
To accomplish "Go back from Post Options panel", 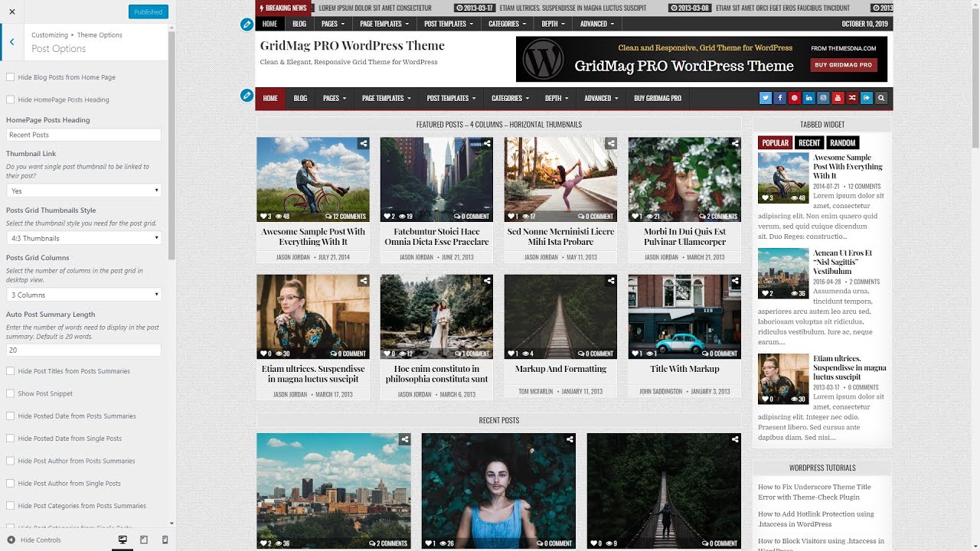I will click(x=12, y=42).
